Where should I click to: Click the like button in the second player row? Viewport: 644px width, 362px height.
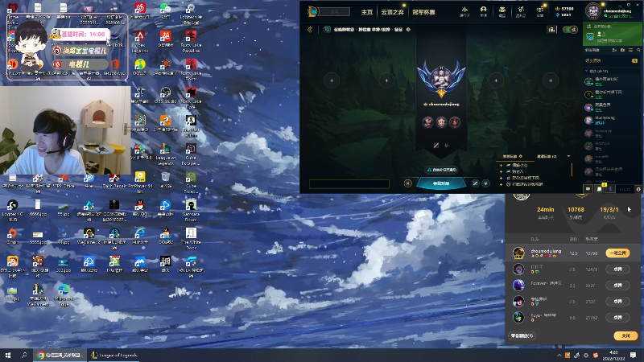click(617, 269)
